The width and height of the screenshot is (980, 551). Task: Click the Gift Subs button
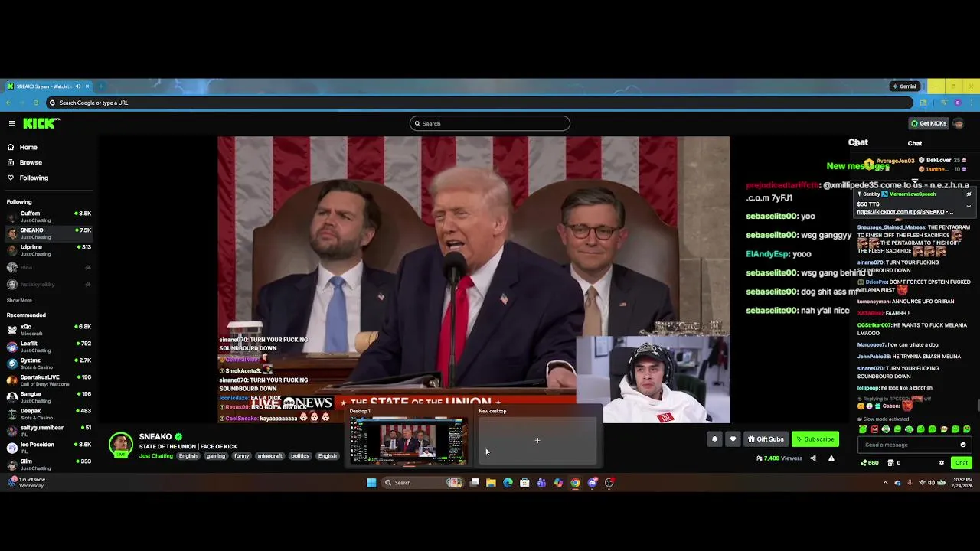click(765, 439)
